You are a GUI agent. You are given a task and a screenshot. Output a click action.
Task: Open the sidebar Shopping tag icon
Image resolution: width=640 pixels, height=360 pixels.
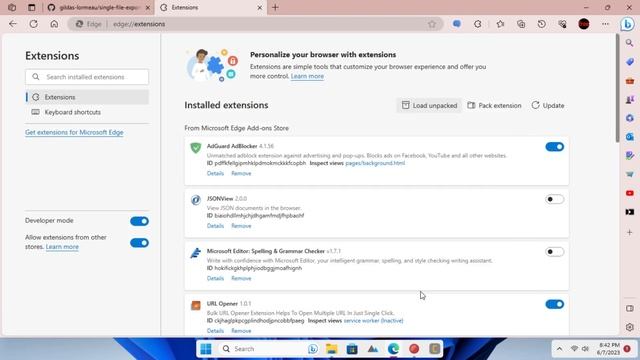click(630, 62)
